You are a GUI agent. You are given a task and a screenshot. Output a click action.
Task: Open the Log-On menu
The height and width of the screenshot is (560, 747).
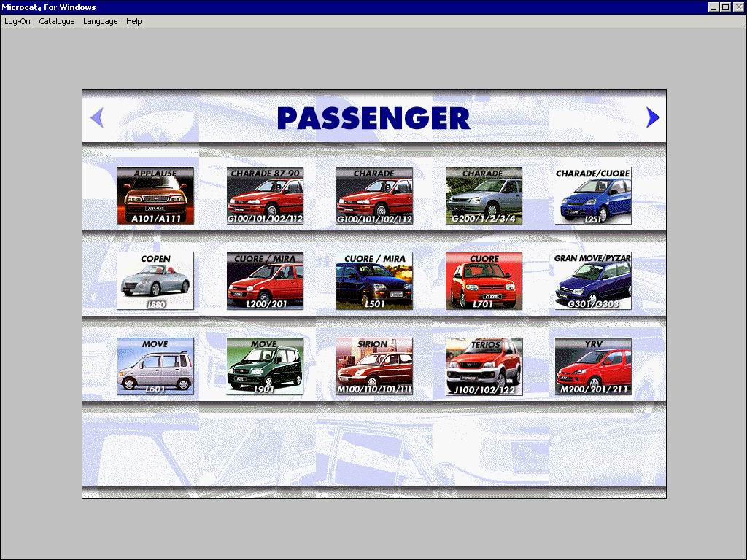[18, 21]
